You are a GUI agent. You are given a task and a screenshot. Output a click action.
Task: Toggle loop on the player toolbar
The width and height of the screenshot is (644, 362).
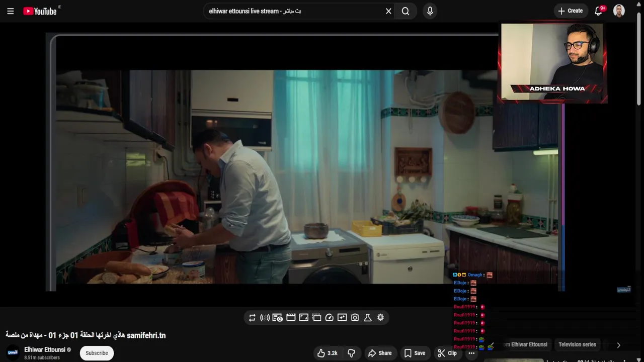point(252,317)
